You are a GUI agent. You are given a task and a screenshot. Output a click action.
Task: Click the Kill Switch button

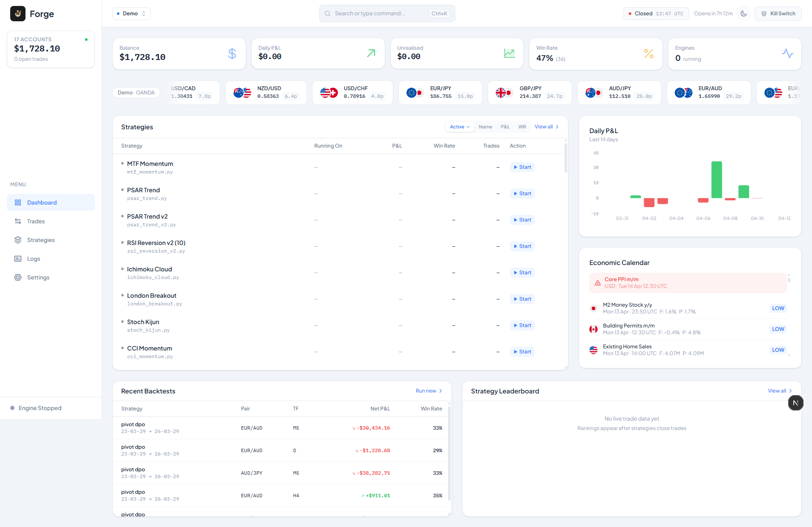point(778,14)
